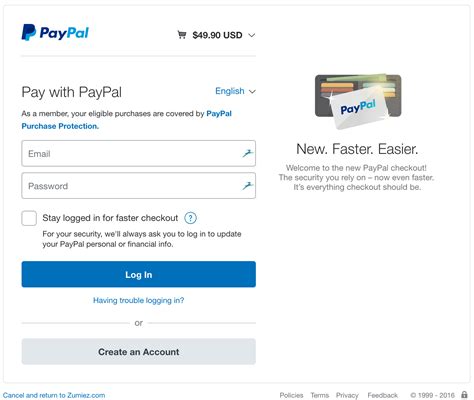The width and height of the screenshot is (474, 400).
Task: Click the PayPal wallet illustration
Action: click(358, 101)
